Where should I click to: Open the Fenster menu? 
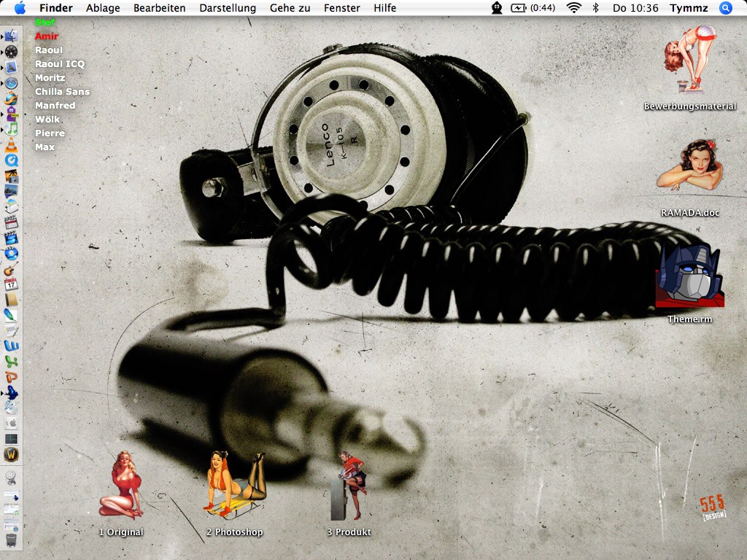[x=342, y=7]
